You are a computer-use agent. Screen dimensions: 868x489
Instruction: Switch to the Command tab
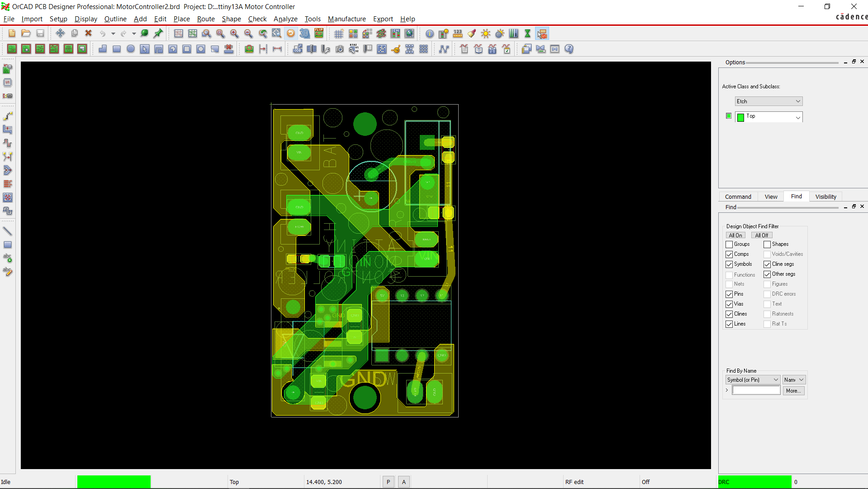pos(738,197)
